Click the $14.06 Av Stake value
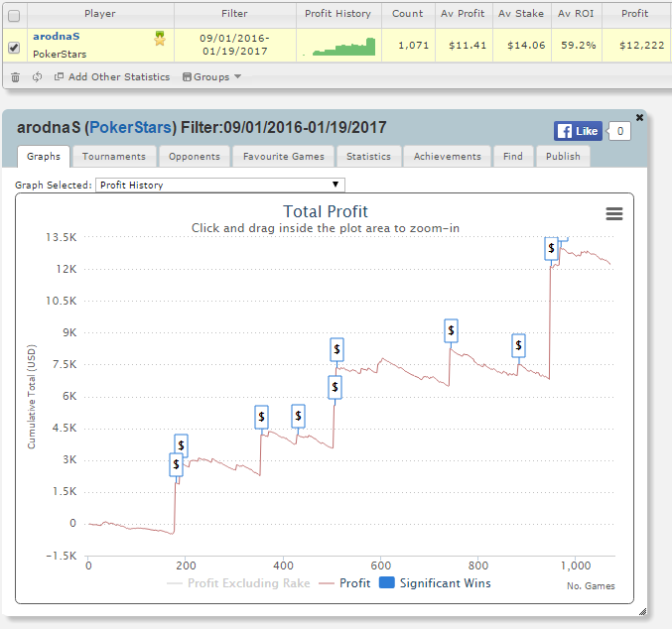The image size is (672, 629). click(x=526, y=46)
